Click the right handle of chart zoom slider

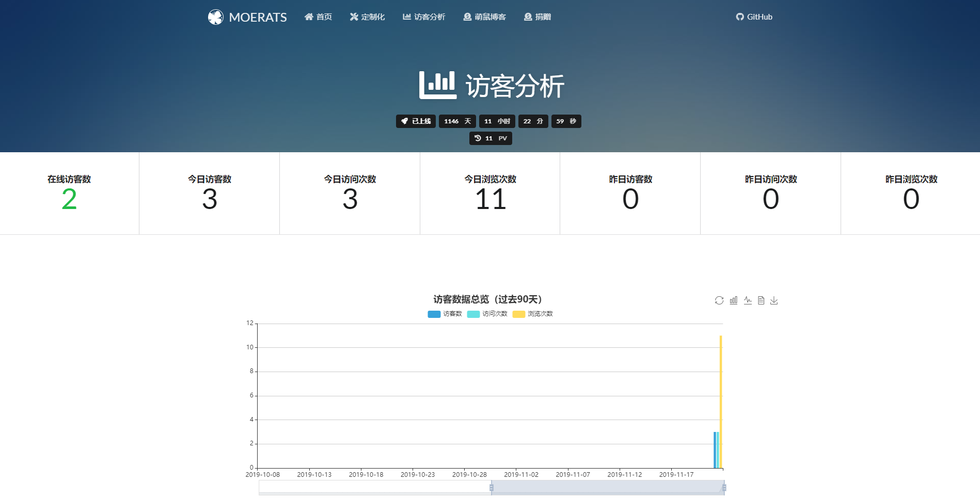(724, 488)
